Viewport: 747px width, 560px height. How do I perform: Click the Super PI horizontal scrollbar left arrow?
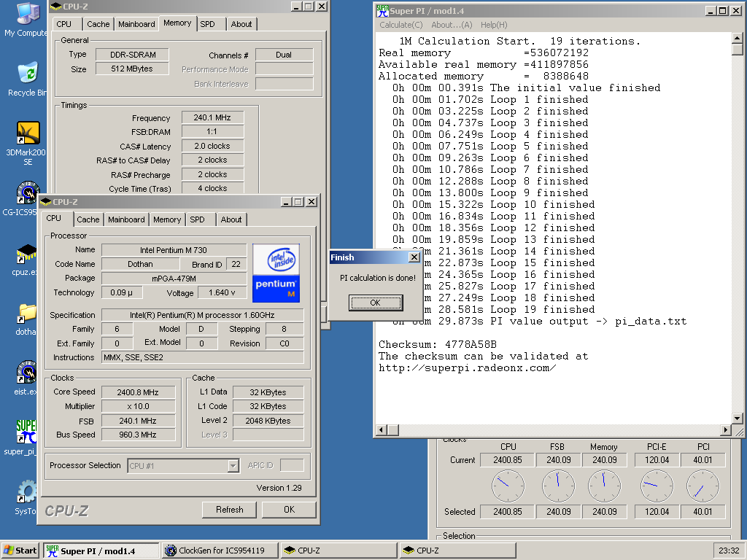pyautogui.click(x=381, y=430)
